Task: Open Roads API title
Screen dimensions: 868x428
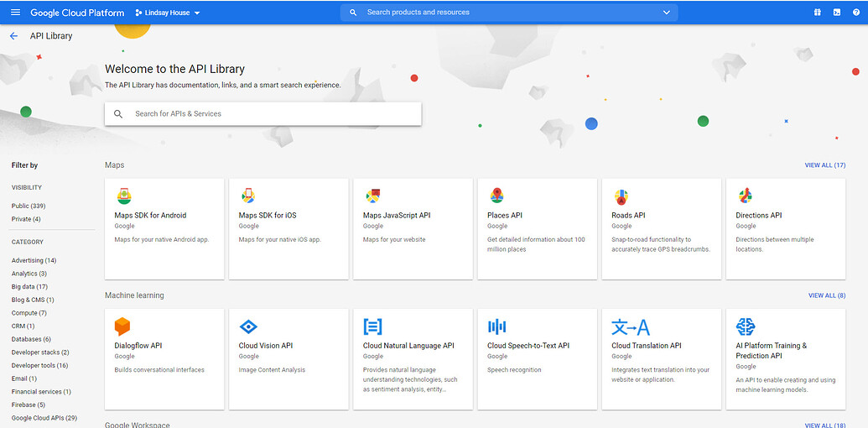Action: 628,216
